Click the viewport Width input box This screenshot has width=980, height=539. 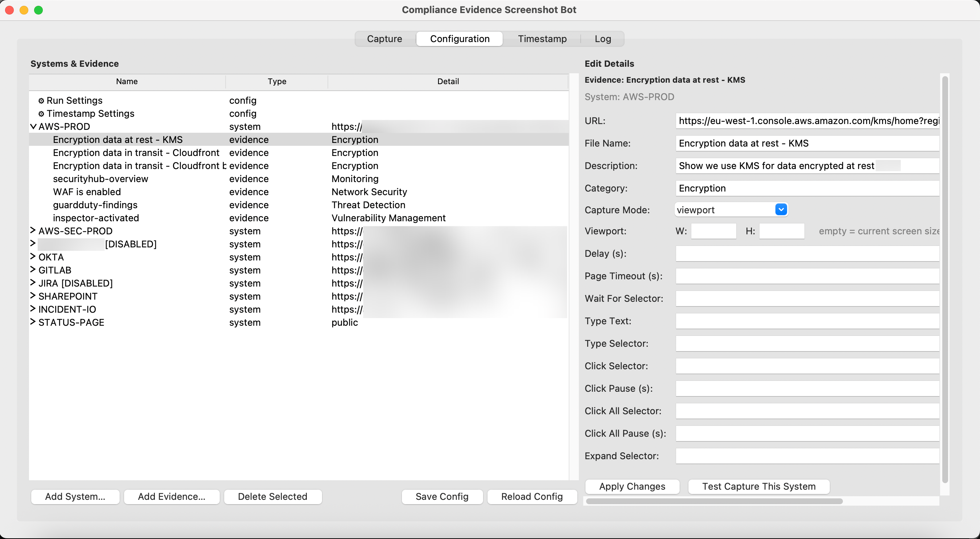coord(713,231)
